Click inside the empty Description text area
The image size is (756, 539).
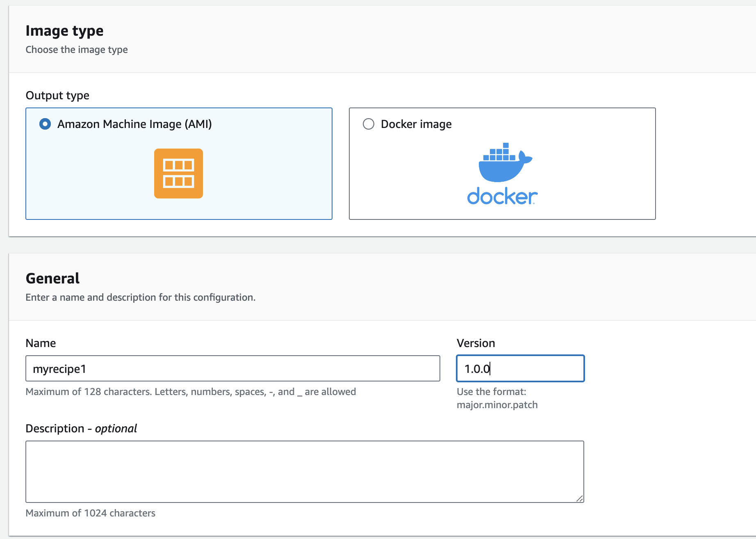point(304,472)
